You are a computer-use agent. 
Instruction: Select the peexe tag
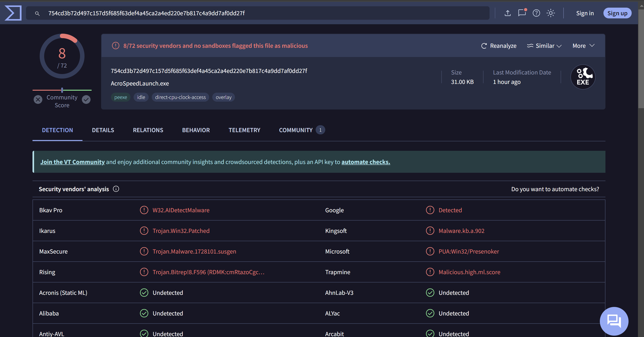121,97
